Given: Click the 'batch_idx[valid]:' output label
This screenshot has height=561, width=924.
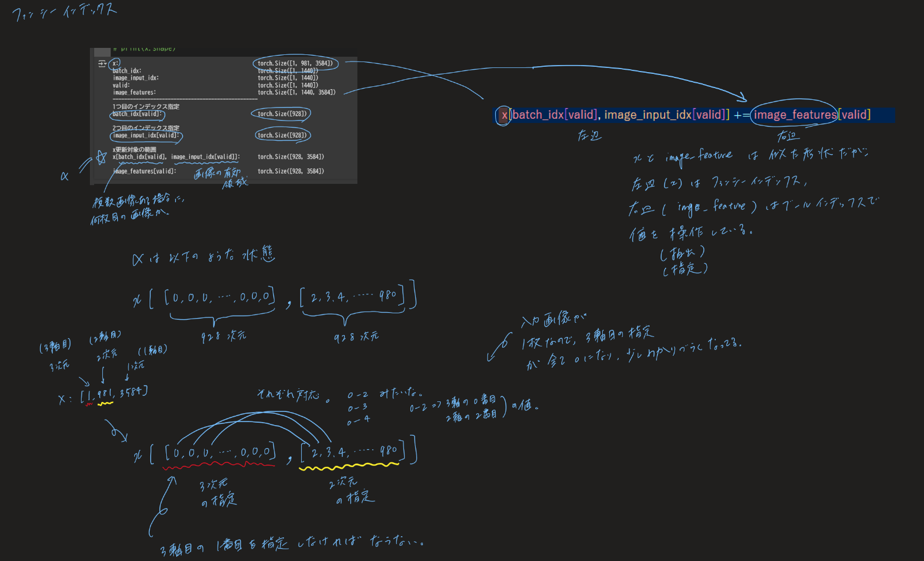Looking at the screenshot, I should click(x=137, y=114).
